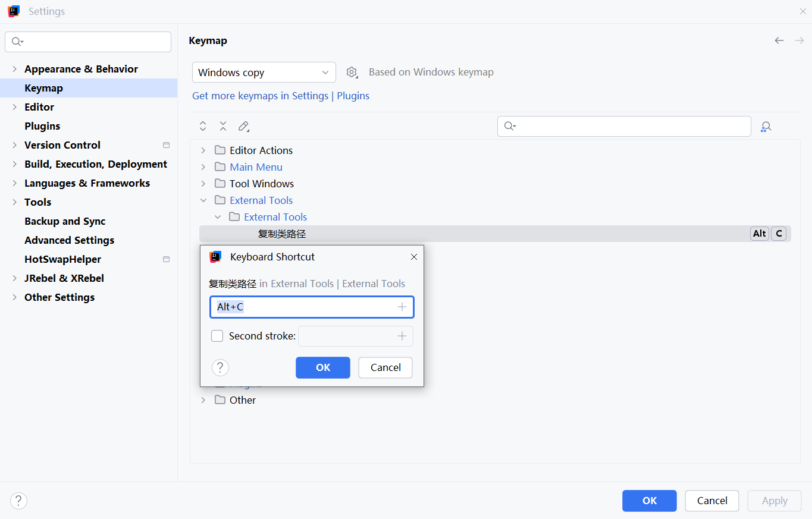This screenshot has width=812, height=519.
Task: Close the Keyboard Shortcut dialog
Action: (414, 257)
